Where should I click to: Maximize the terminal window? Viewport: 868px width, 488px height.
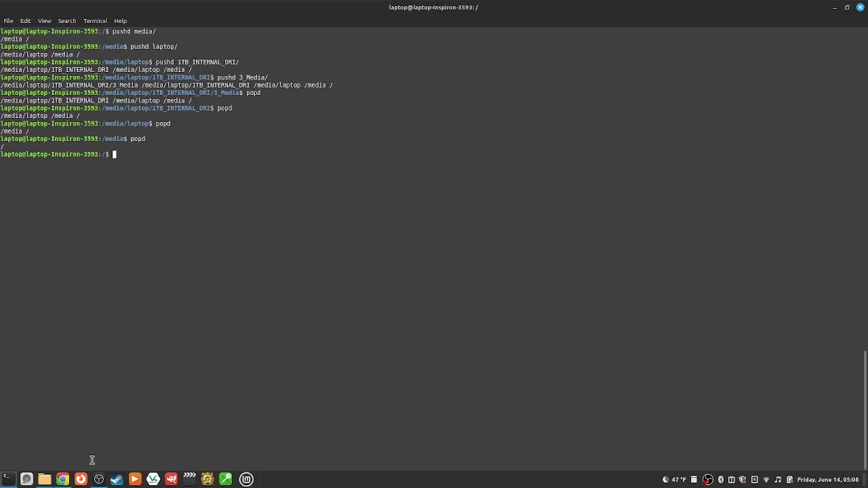click(x=847, y=7)
